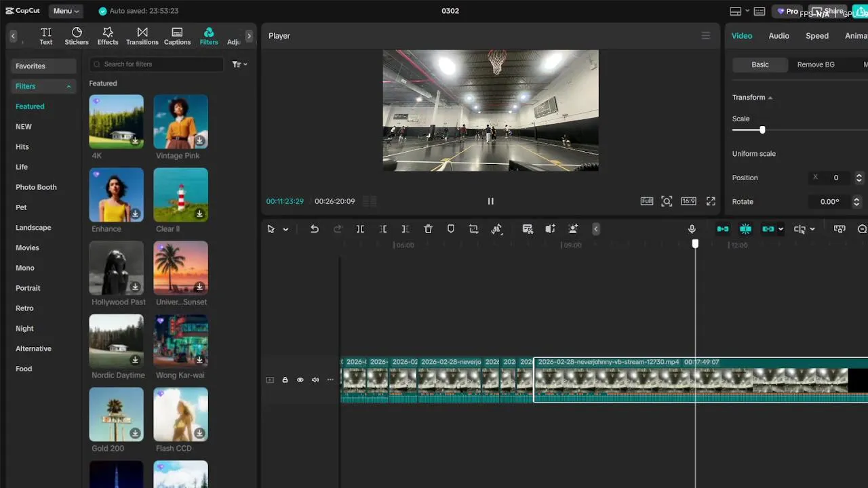Screen dimensions: 868x488
Task: Select the Video inspector tab
Action: tap(742, 36)
